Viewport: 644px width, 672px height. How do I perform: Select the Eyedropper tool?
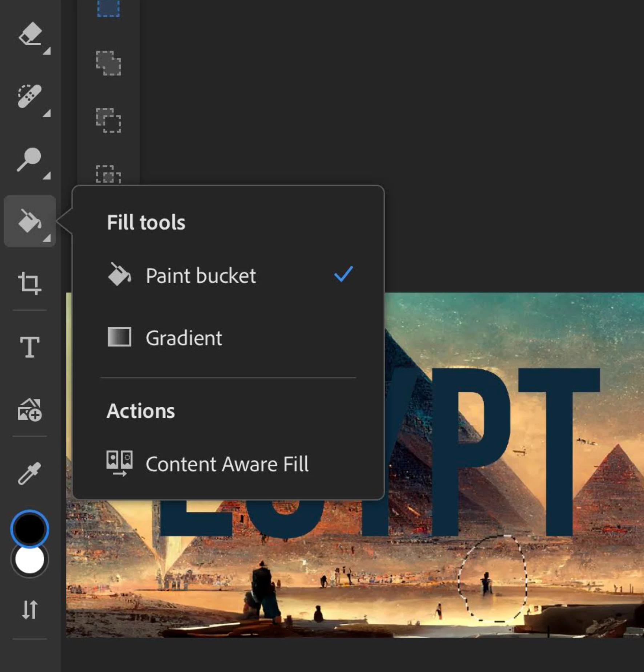tap(29, 473)
